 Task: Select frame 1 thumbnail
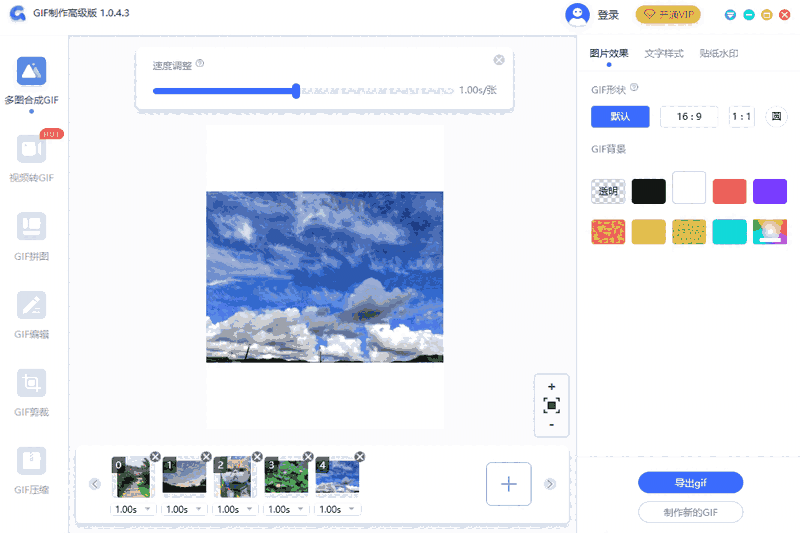click(184, 477)
